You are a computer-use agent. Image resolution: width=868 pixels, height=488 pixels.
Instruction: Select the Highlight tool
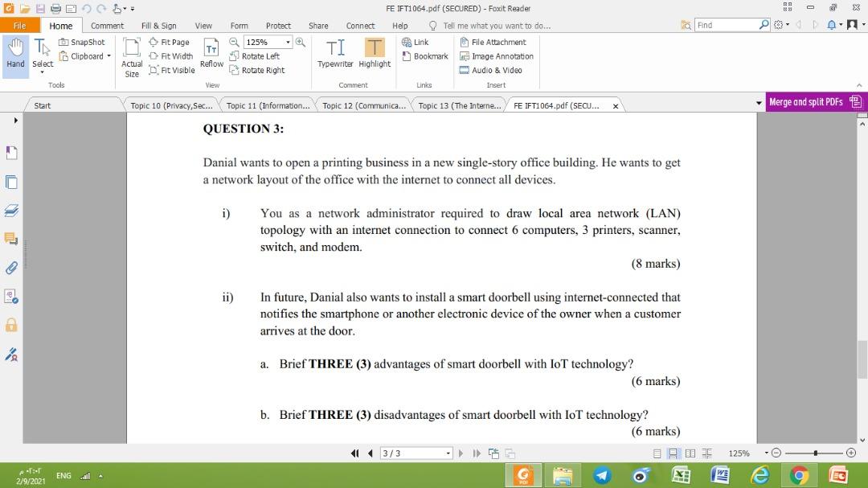(x=375, y=54)
